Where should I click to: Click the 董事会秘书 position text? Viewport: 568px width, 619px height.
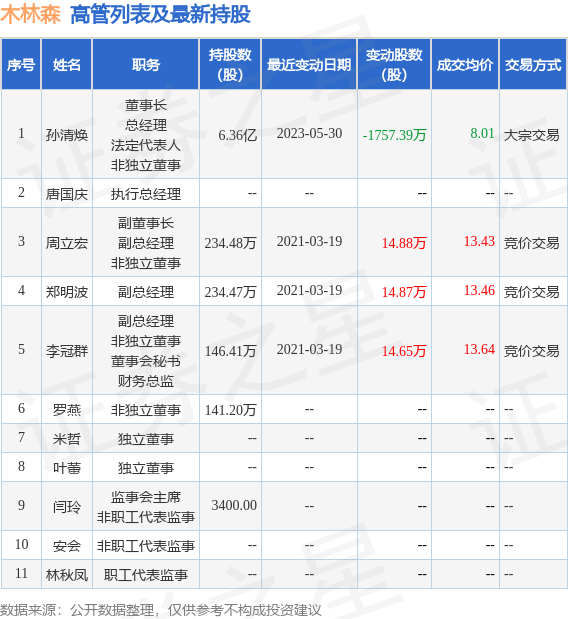point(146,361)
